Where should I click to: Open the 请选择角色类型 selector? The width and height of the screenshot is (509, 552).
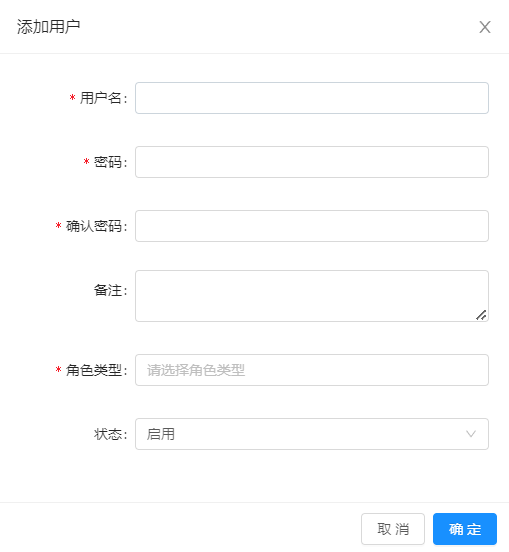pyautogui.click(x=312, y=370)
